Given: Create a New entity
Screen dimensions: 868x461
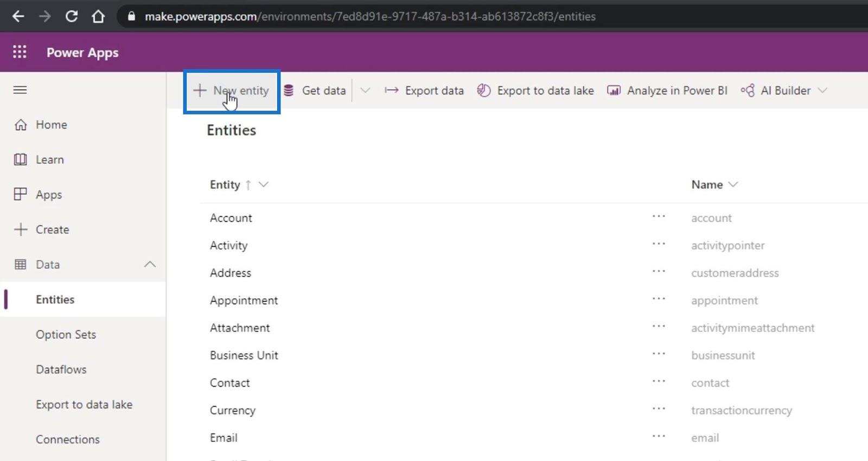Looking at the screenshot, I should (x=232, y=91).
